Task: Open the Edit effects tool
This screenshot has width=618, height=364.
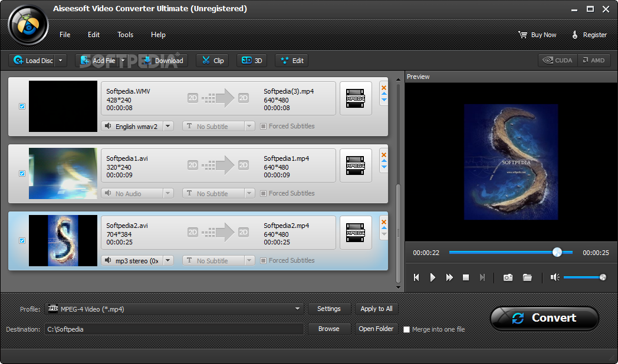Action: (292, 61)
